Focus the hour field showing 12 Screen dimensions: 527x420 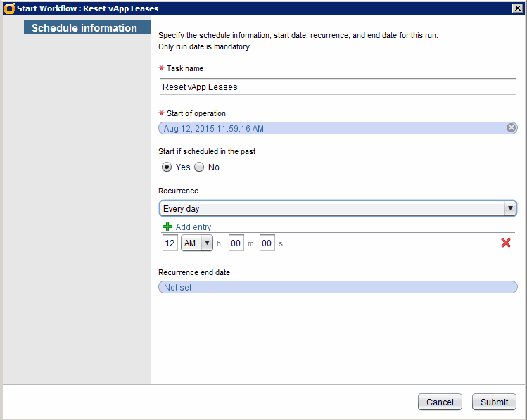pyautogui.click(x=170, y=243)
